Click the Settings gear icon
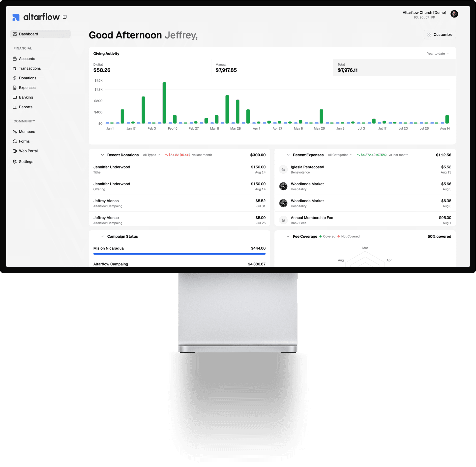Viewport: 476px width, 467px height. click(x=15, y=162)
